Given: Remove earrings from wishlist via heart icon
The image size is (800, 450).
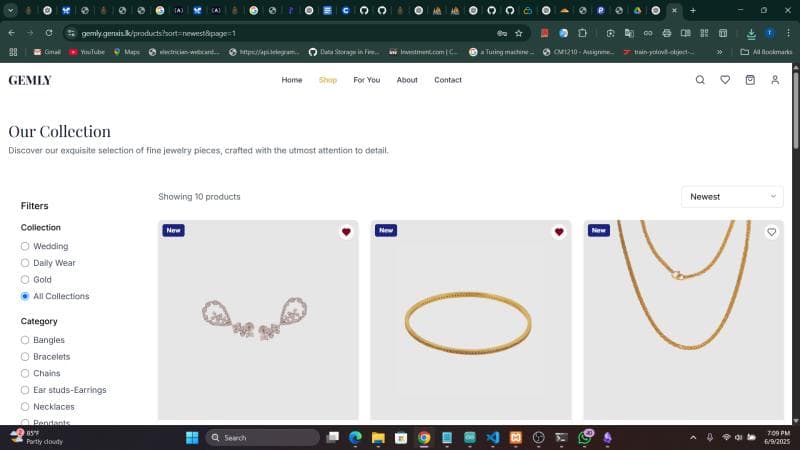Looking at the screenshot, I should coord(346,232).
